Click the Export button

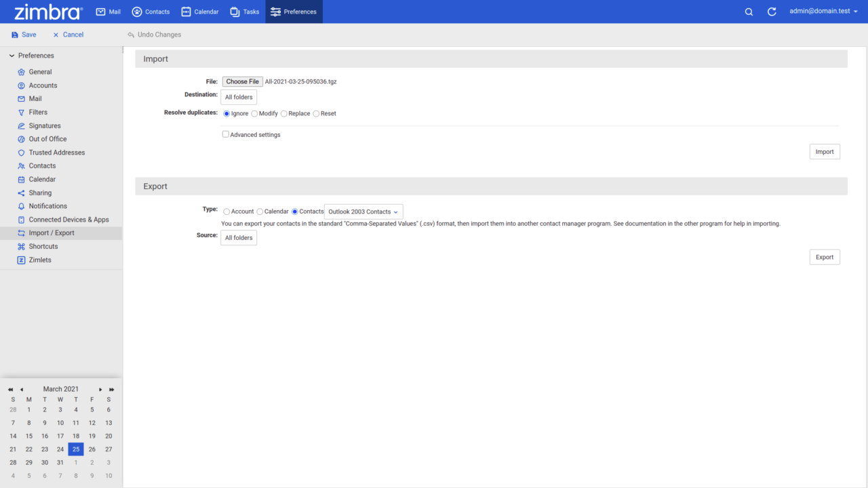(824, 256)
